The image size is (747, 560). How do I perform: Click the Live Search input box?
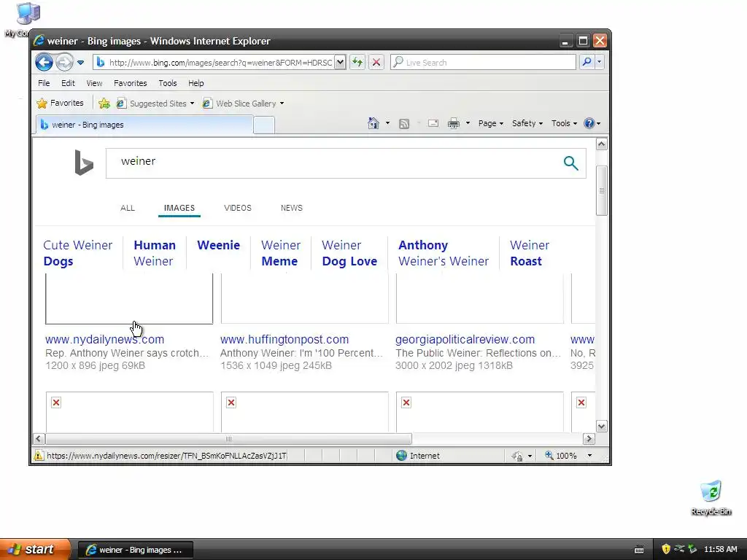(483, 63)
